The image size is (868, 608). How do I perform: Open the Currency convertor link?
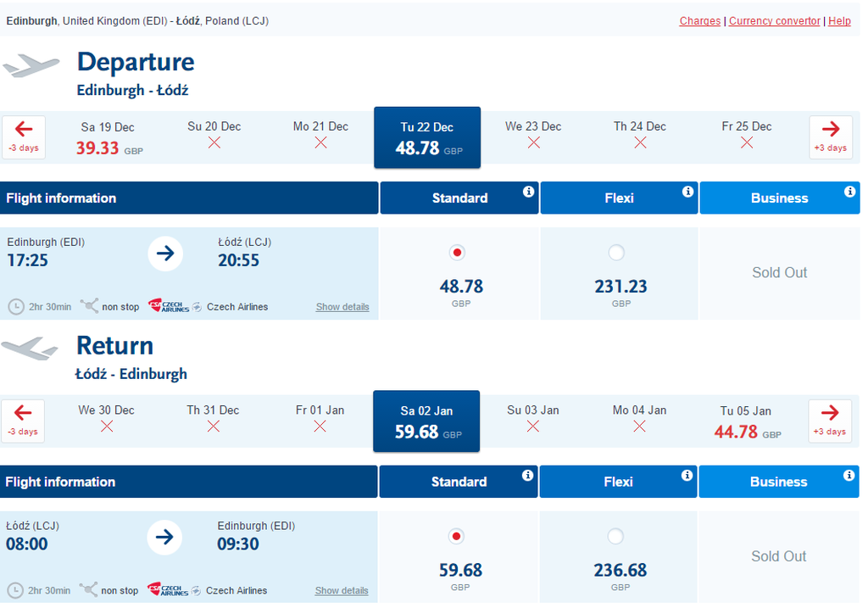click(774, 21)
